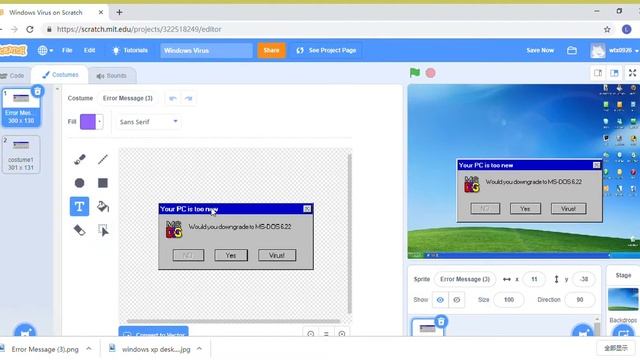The image size is (640, 360).
Task: Hide the sprite with crossed eye icon
Action: pyautogui.click(x=456, y=300)
